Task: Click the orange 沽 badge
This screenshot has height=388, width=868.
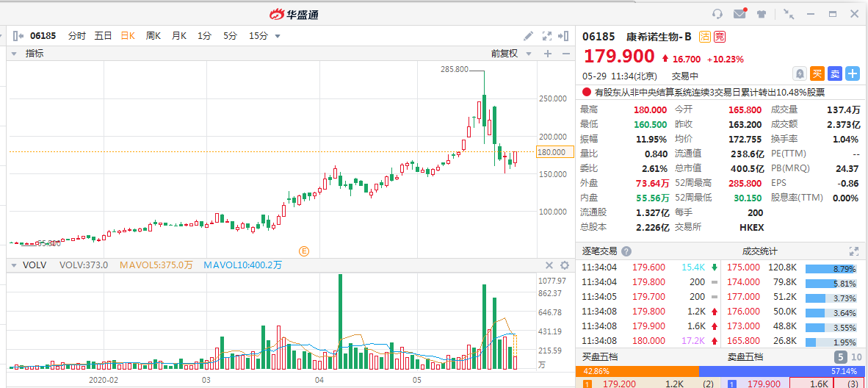Action: 705,37
